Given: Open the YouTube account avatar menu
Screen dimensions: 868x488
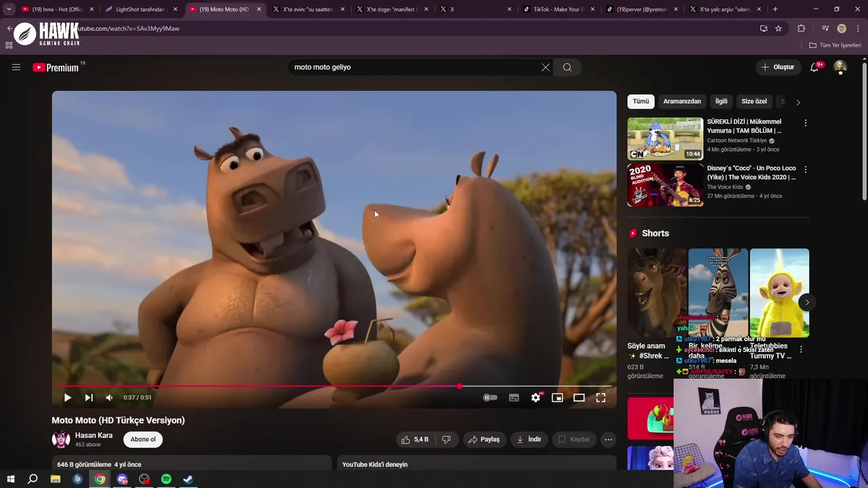Looking at the screenshot, I should (x=840, y=67).
